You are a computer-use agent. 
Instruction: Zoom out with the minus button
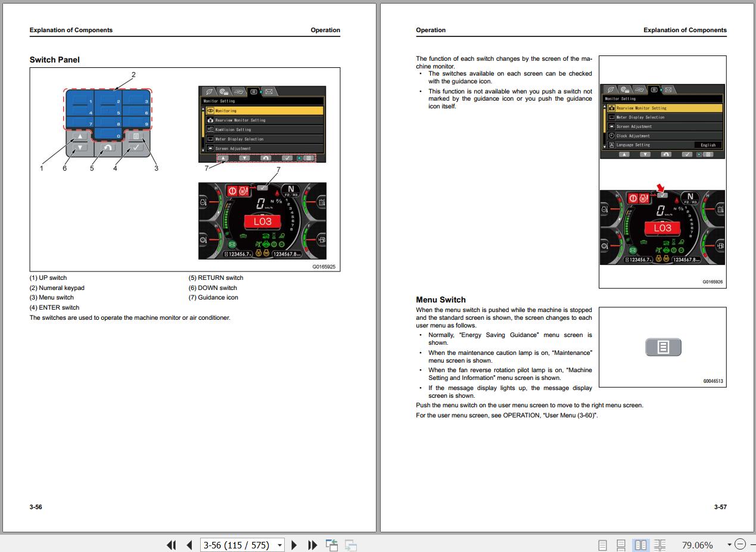740,544
